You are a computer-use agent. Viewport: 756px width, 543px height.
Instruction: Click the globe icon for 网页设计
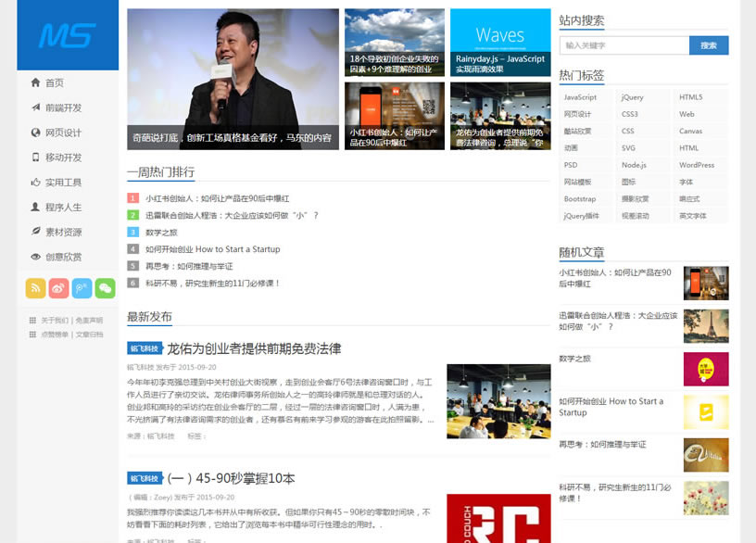[35, 133]
